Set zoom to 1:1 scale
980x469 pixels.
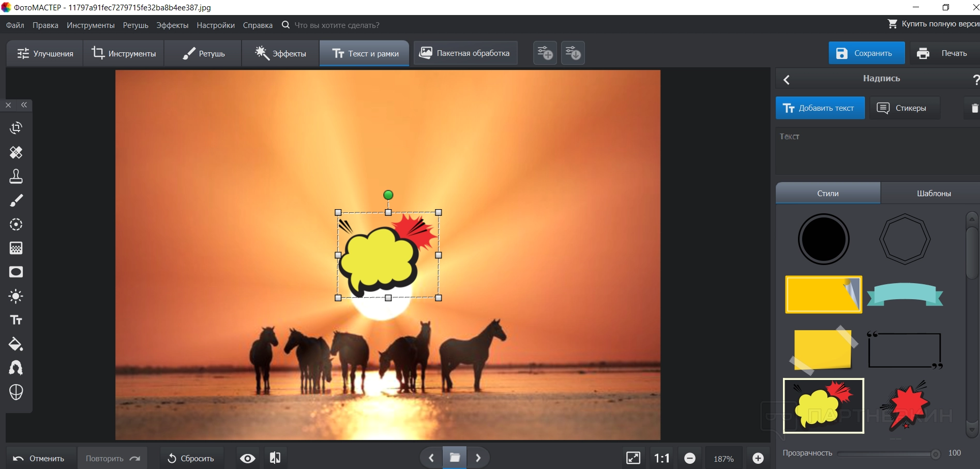pyautogui.click(x=662, y=459)
